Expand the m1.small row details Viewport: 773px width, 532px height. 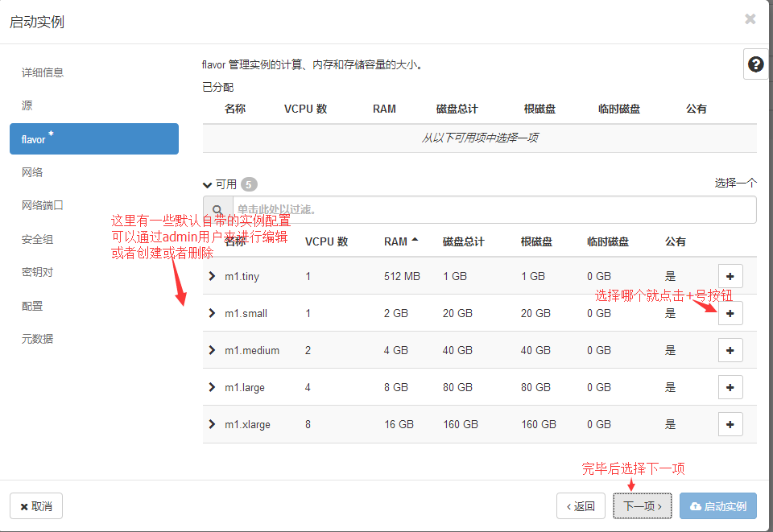click(212, 313)
